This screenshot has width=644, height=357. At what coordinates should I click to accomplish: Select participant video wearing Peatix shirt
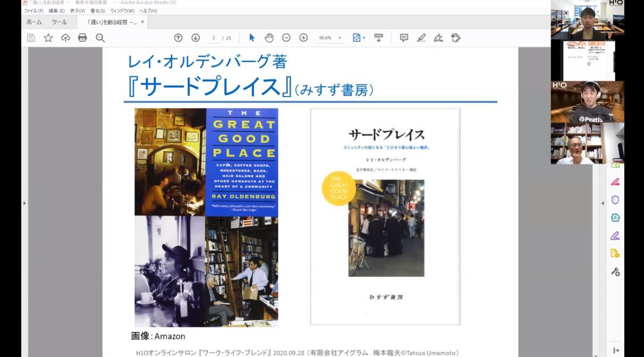pyautogui.click(x=587, y=102)
